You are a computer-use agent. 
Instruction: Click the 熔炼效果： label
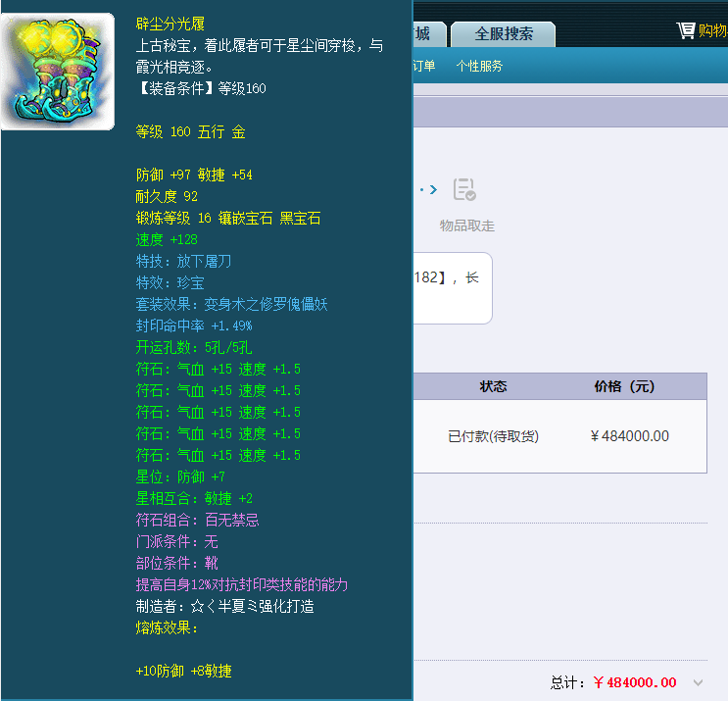click(x=167, y=628)
